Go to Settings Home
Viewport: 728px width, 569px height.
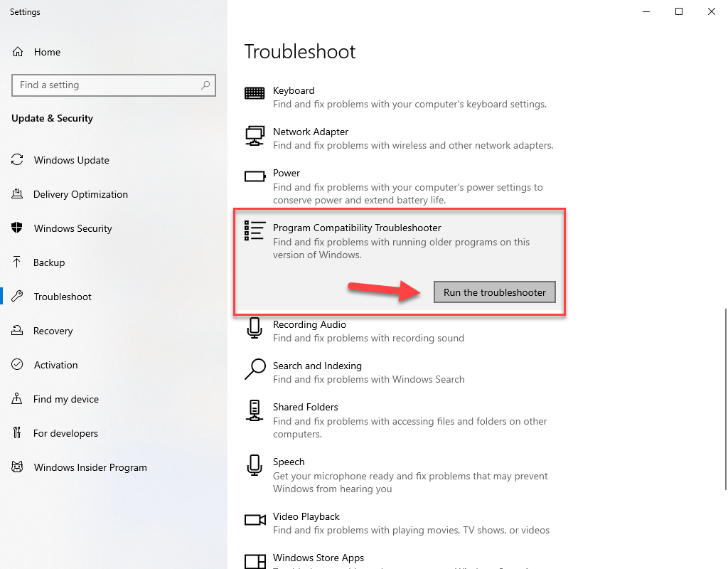tap(47, 52)
